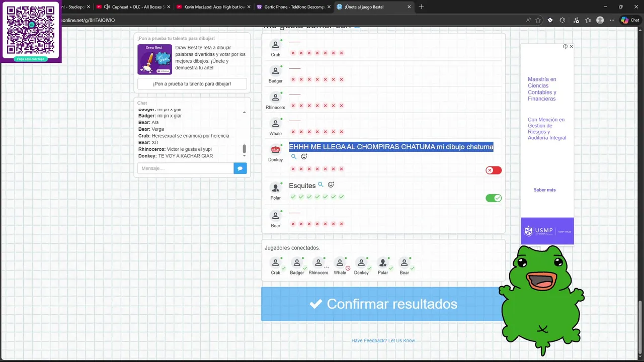Click magnifier icon next to Esquites

[321, 185]
